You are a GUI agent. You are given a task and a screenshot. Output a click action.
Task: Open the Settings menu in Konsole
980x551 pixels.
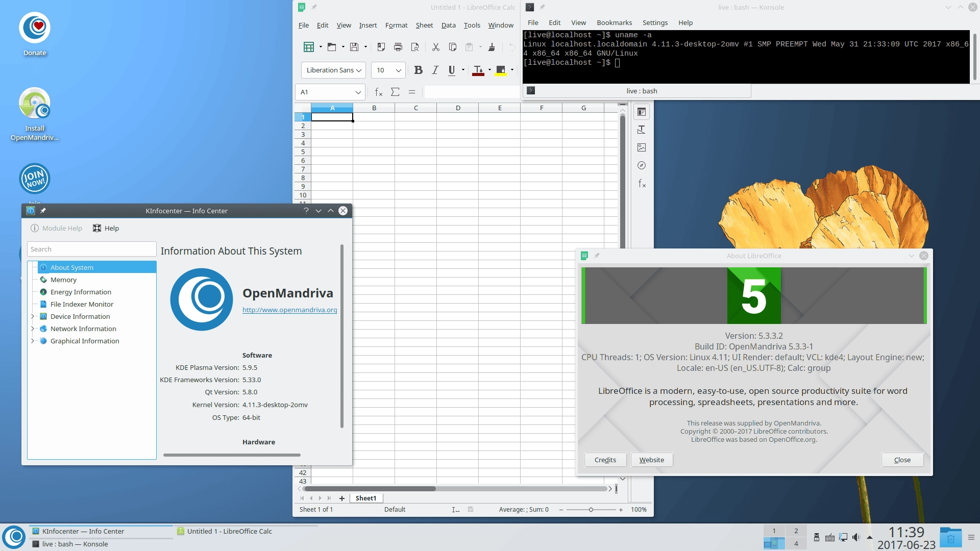(x=655, y=22)
